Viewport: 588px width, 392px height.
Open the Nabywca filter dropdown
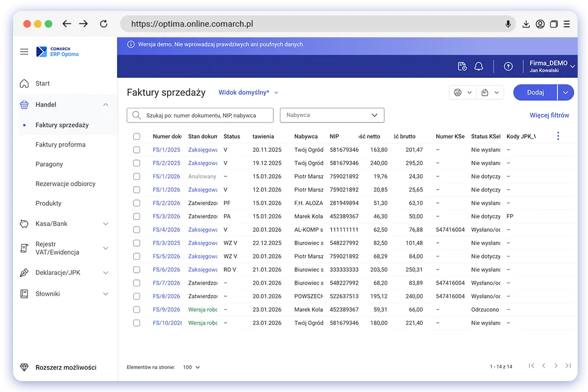[x=332, y=115]
